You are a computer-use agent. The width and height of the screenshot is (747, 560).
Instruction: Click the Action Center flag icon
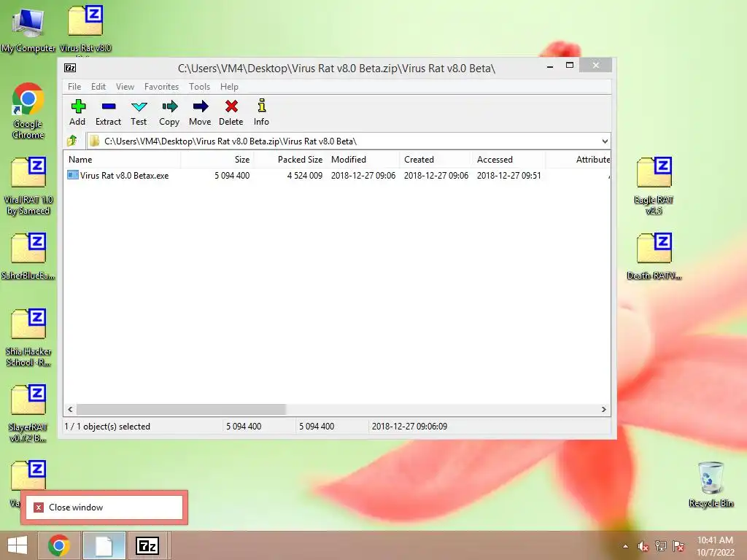pyautogui.click(x=678, y=546)
